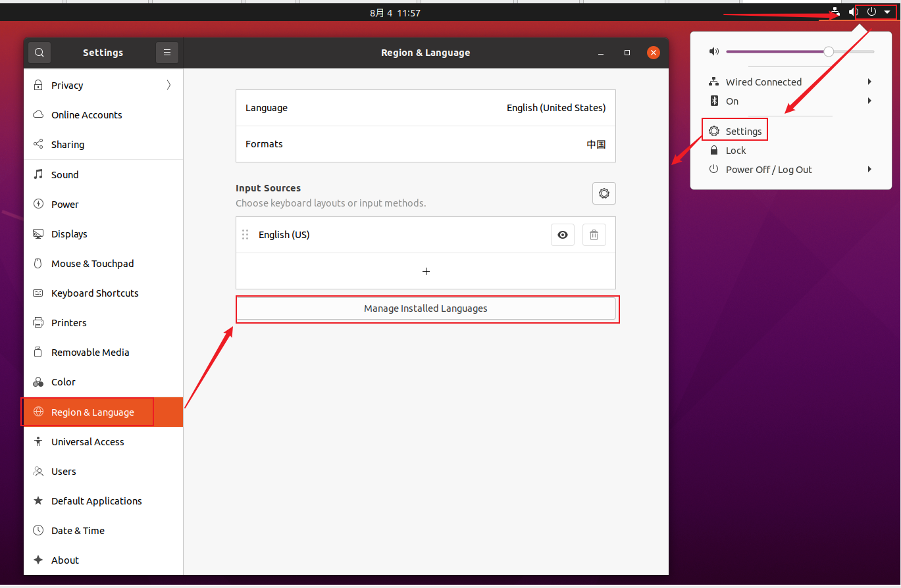Select Settings in the system menu
901x588 pixels.
click(743, 132)
